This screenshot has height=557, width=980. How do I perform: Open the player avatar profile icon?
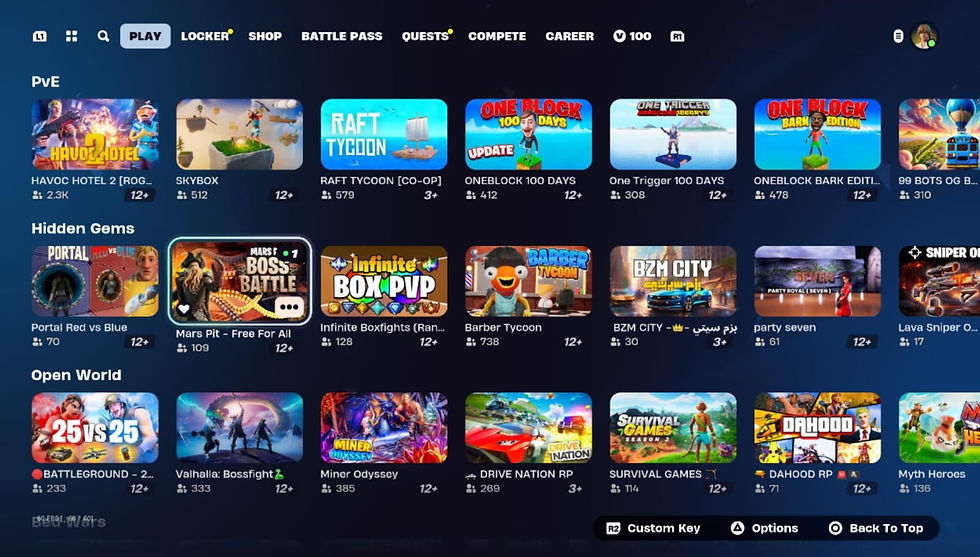tap(924, 36)
